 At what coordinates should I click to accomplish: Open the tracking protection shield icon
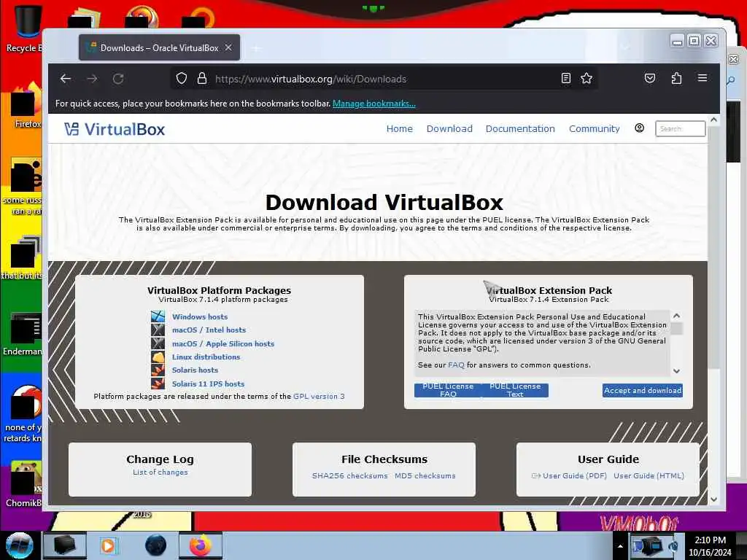coord(182,78)
